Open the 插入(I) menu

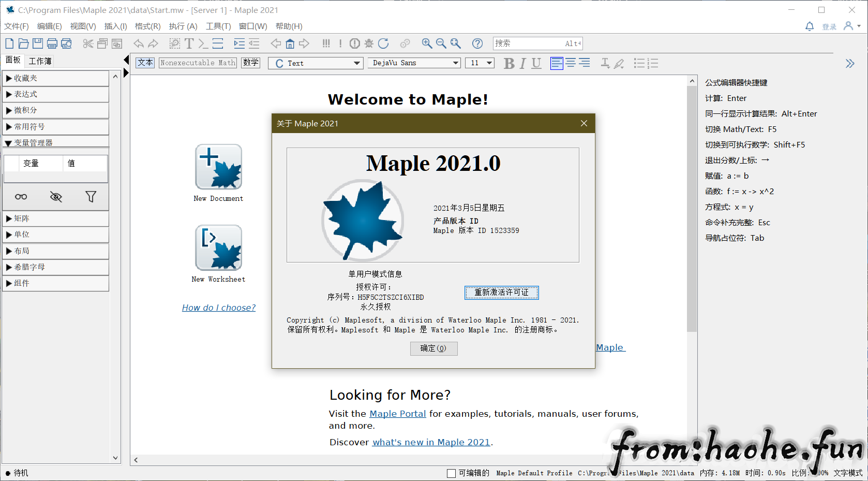(x=116, y=26)
